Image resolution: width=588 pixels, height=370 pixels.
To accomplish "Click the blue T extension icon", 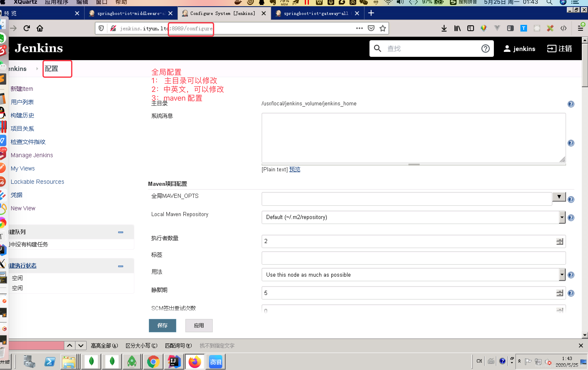I will pyautogui.click(x=524, y=28).
